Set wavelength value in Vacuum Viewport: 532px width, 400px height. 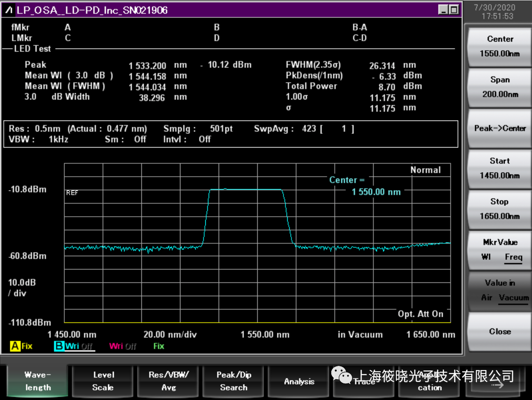pos(514,298)
